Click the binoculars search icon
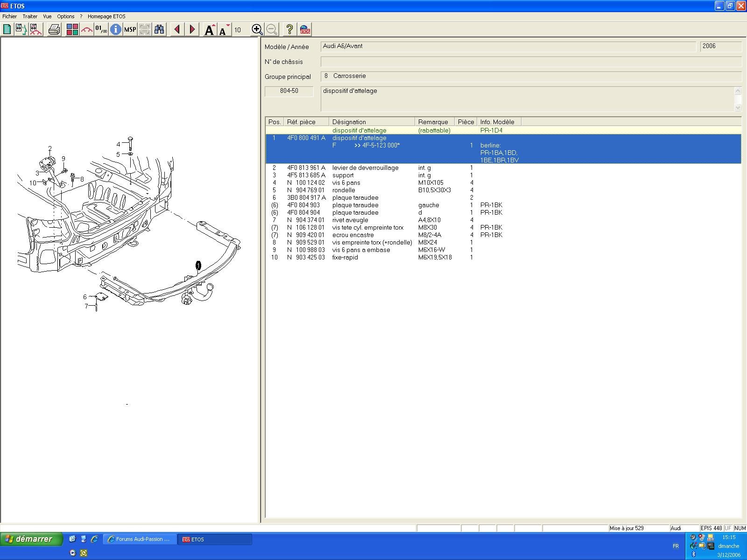Screen dimensions: 747x560 click(x=159, y=30)
